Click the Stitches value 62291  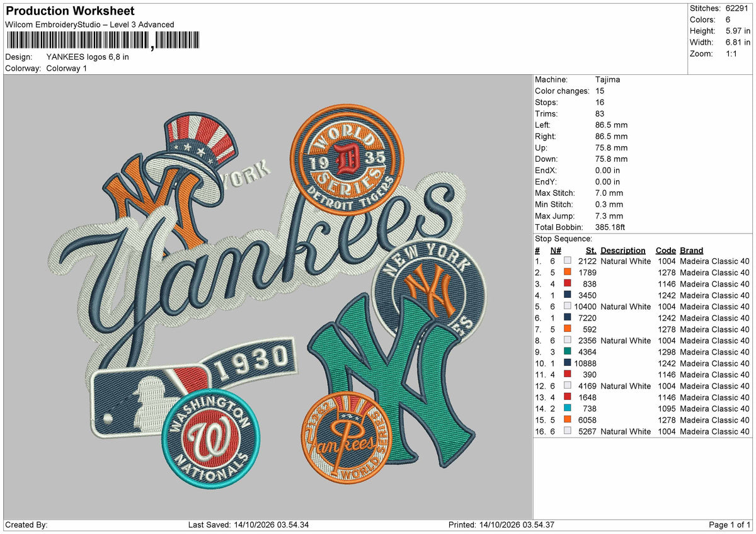pos(738,8)
